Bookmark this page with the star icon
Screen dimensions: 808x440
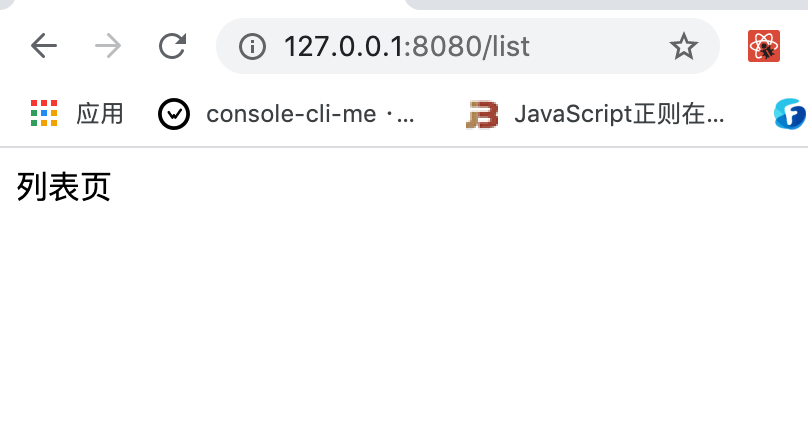684,46
